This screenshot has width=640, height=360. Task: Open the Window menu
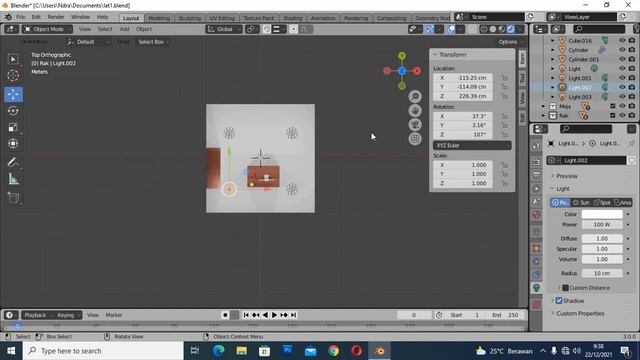click(80, 17)
